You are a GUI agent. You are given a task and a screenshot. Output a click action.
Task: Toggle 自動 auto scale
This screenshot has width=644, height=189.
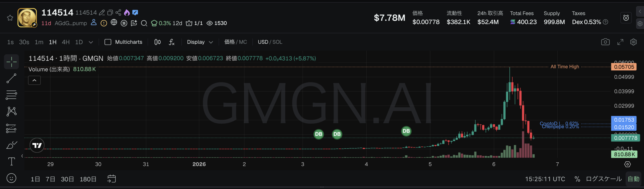tap(633, 179)
